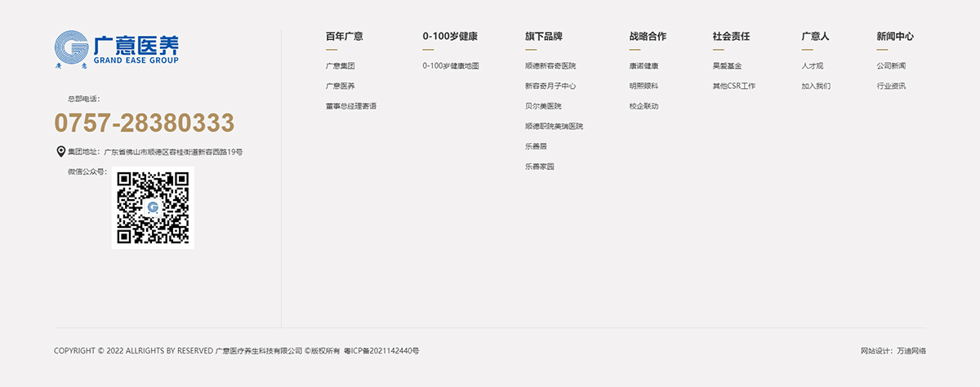Visit 顺德新容奇医院 link
Image resolution: width=980 pixels, height=387 pixels.
click(550, 66)
